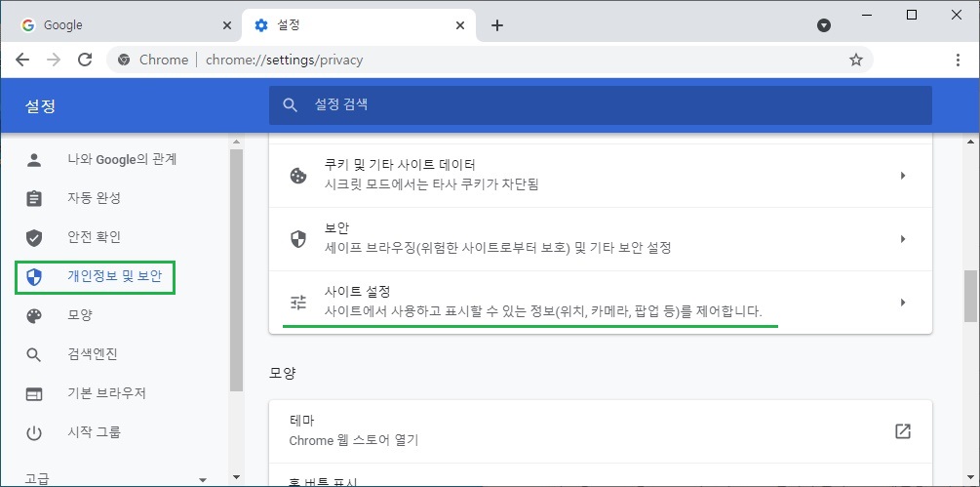Viewport: 980px width, 487px height.
Task: Open 검색엔진 in sidebar
Action: click(92, 354)
